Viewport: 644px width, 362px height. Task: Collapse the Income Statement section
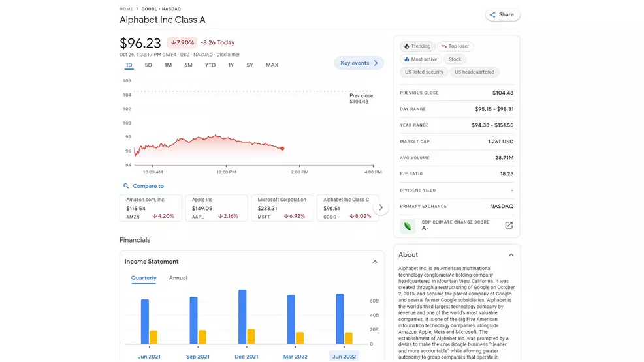pyautogui.click(x=375, y=262)
